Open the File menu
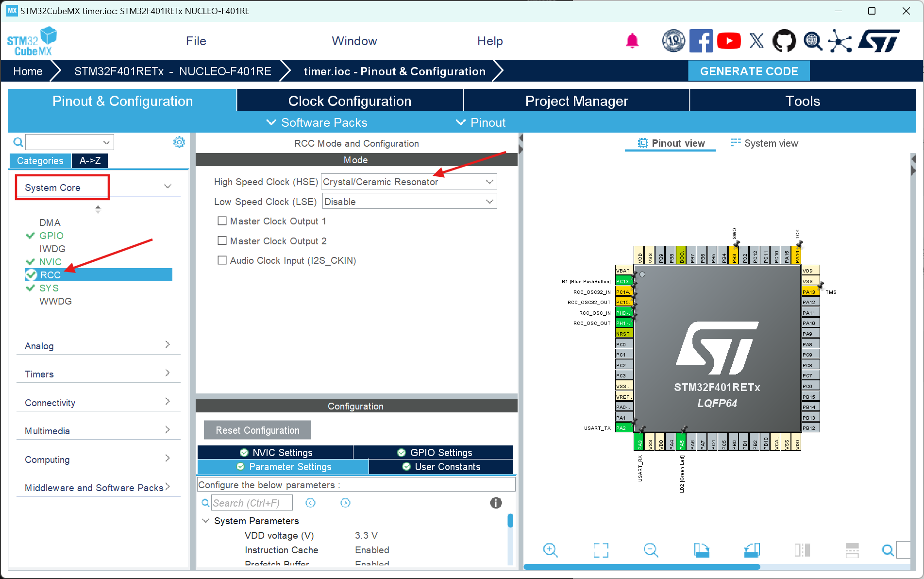The height and width of the screenshot is (579, 924). point(196,41)
